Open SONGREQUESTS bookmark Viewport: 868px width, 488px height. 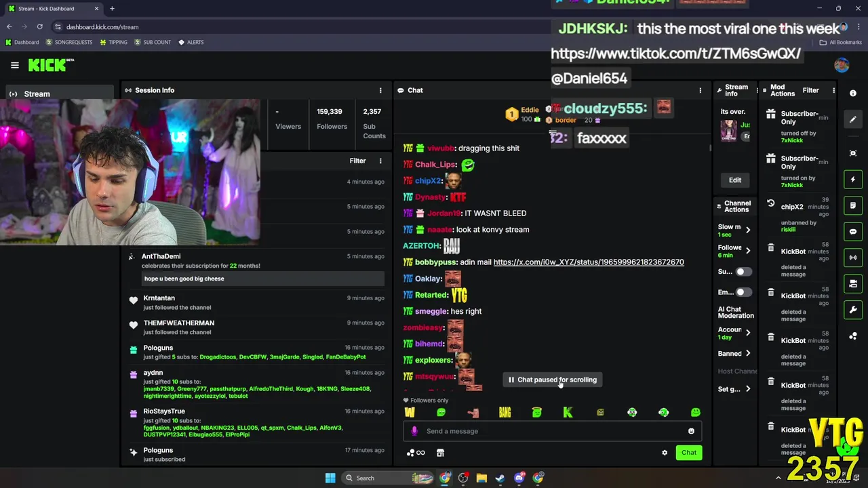coord(68,42)
